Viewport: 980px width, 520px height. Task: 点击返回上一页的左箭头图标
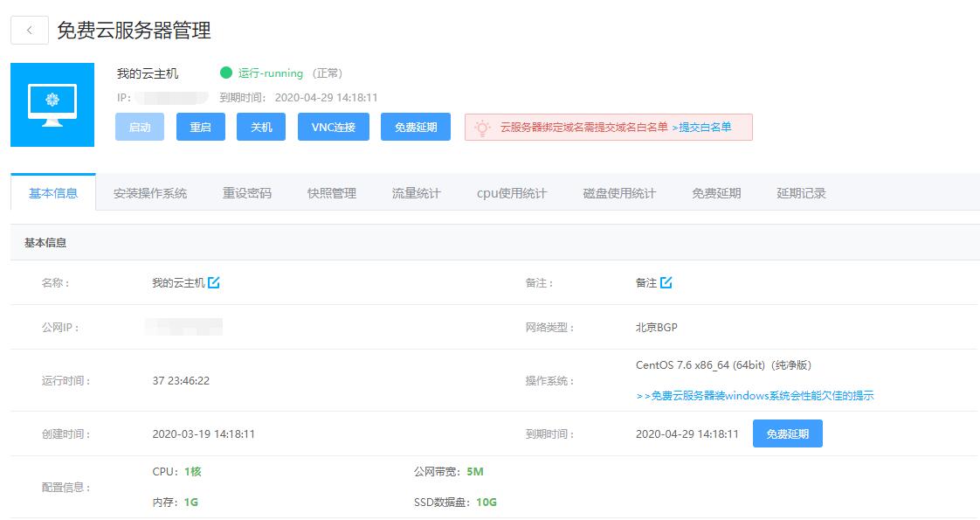(x=31, y=29)
